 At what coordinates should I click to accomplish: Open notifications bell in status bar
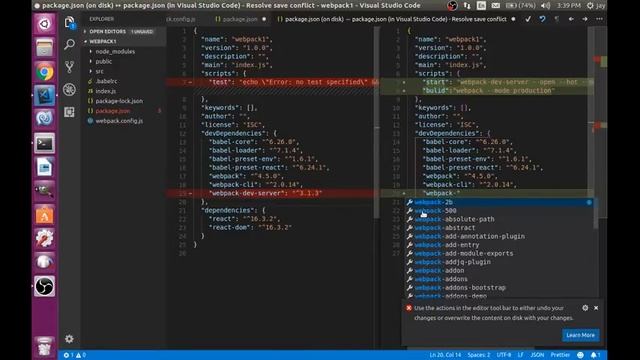(x=596, y=355)
